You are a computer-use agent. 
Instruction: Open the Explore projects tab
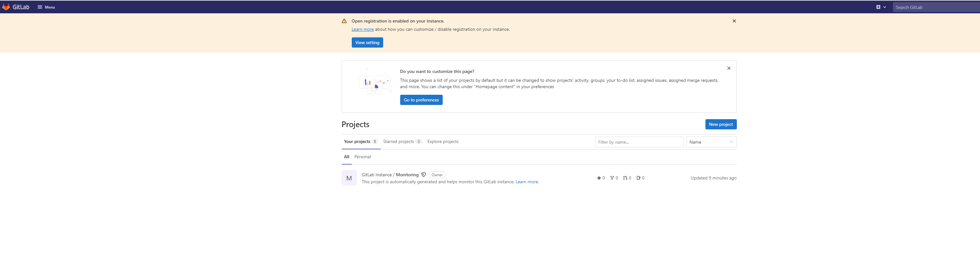tap(443, 142)
